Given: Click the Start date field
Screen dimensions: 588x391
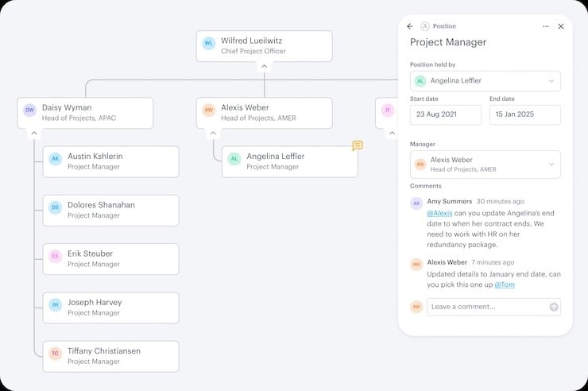Looking at the screenshot, I should pos(446,114).
